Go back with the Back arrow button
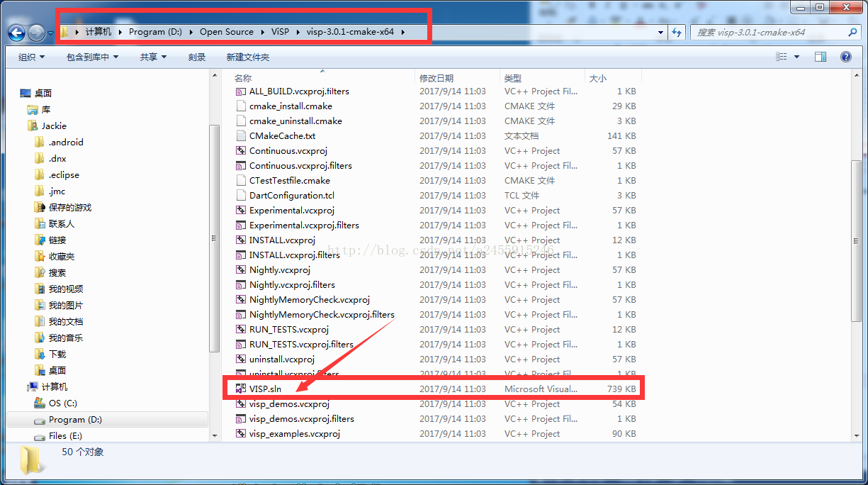Viewport: 868px width, 485px height. [x=17, y=32]
